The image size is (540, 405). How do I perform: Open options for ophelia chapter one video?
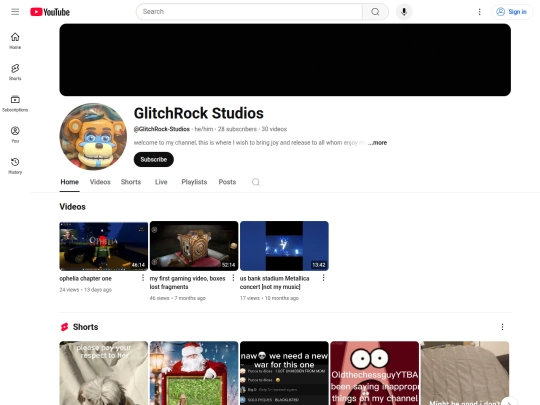pos(143,278)
